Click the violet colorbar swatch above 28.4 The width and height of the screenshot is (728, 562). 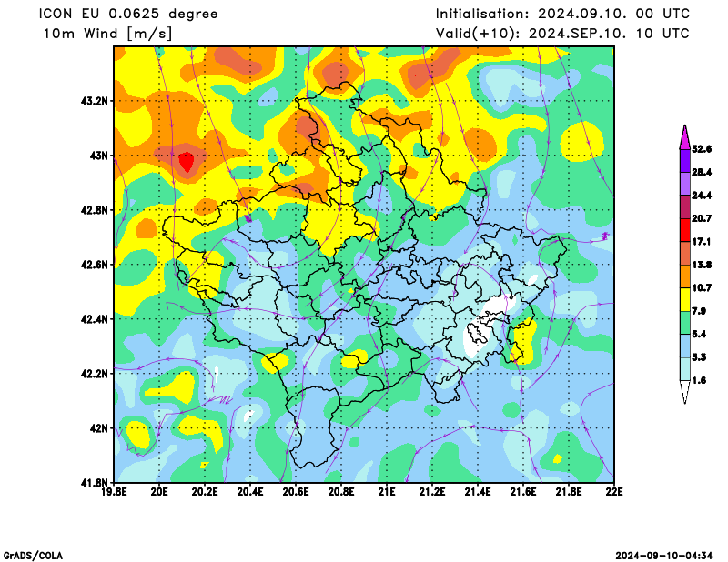pyautogui.click(x=685, y=161)
